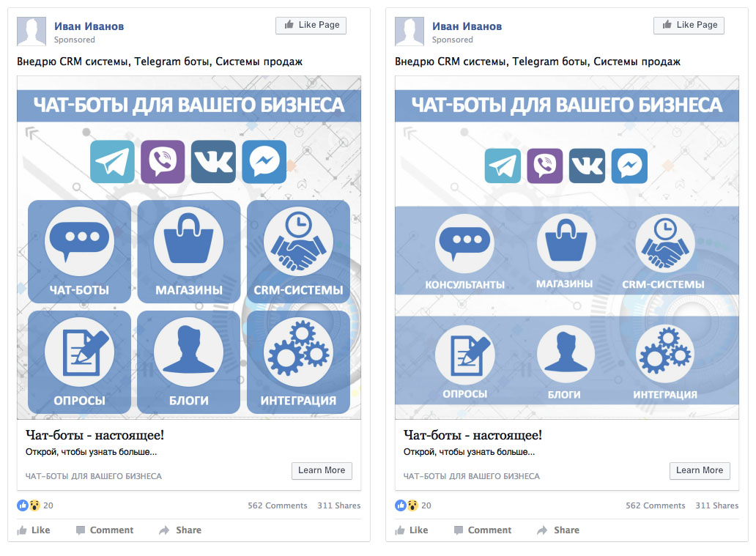The width and height of the screenshot is (756, 556).
Task: View 311 Shares on right post
Action: (x=717, y=505)
